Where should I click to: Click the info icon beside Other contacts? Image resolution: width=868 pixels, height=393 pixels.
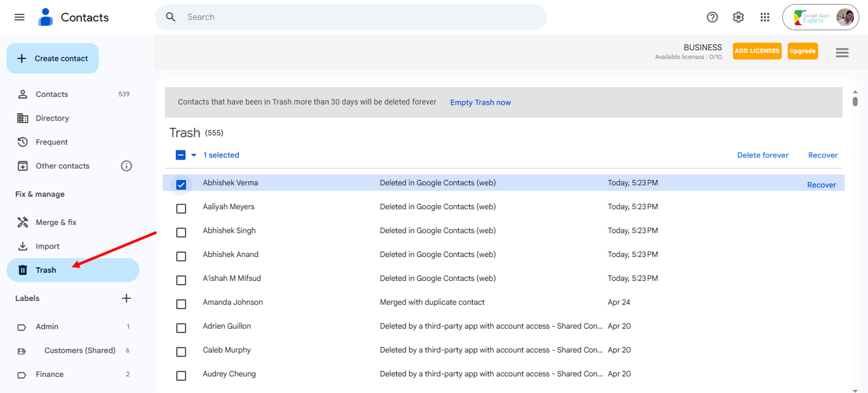[126, 166]
